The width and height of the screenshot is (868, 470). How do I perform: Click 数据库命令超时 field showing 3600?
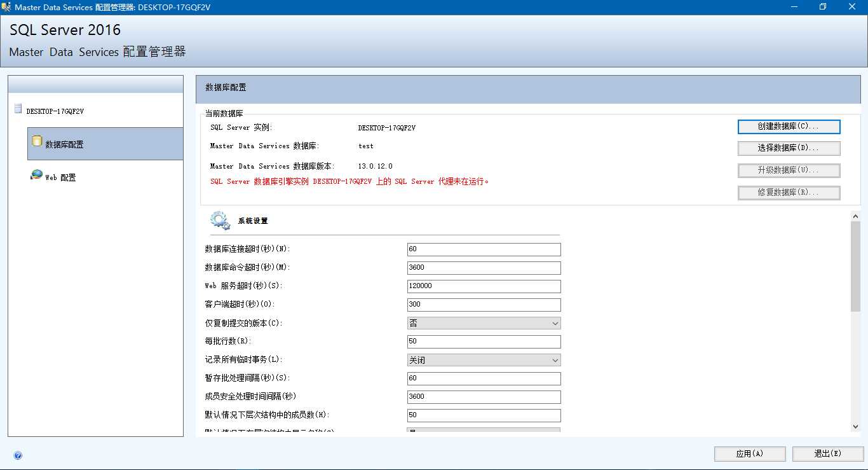(x=484, y=268)
